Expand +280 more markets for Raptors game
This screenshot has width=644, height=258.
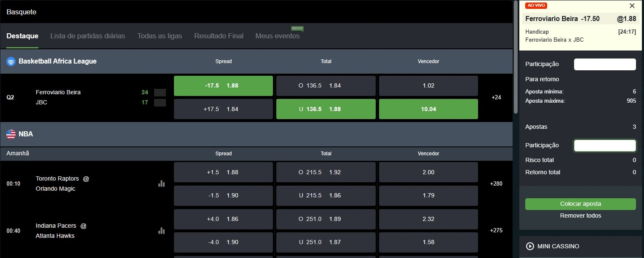(x=496, y=184)
